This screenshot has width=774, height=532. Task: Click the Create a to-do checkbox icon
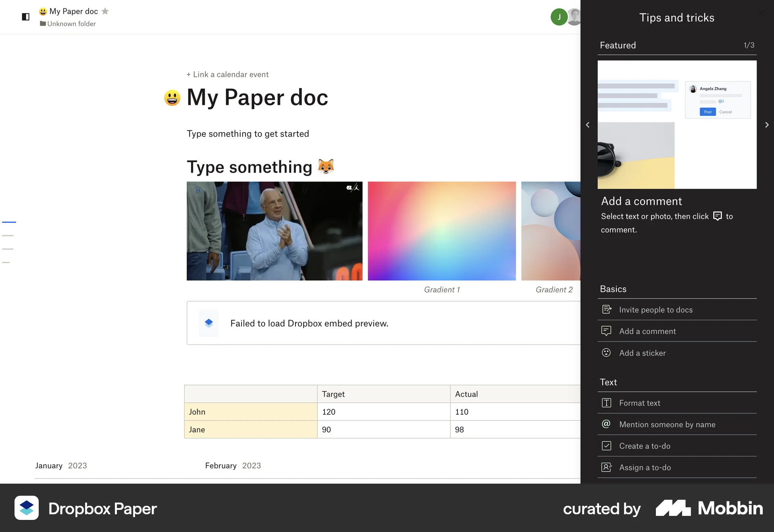point(606,446)
